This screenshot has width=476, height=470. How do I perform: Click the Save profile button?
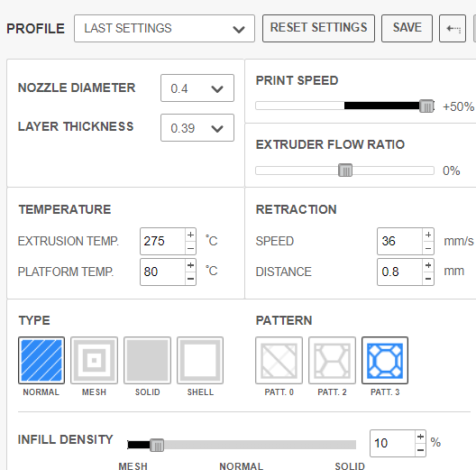pos(407,28)
